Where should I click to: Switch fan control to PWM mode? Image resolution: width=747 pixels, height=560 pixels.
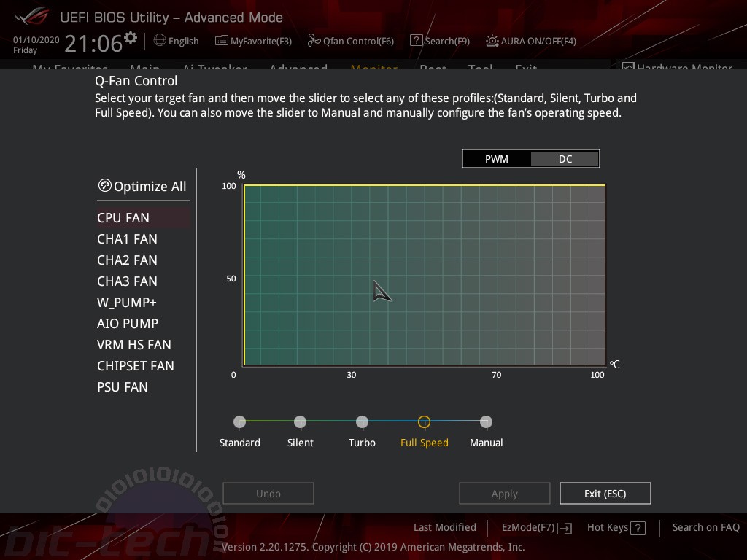pos(496,159)
